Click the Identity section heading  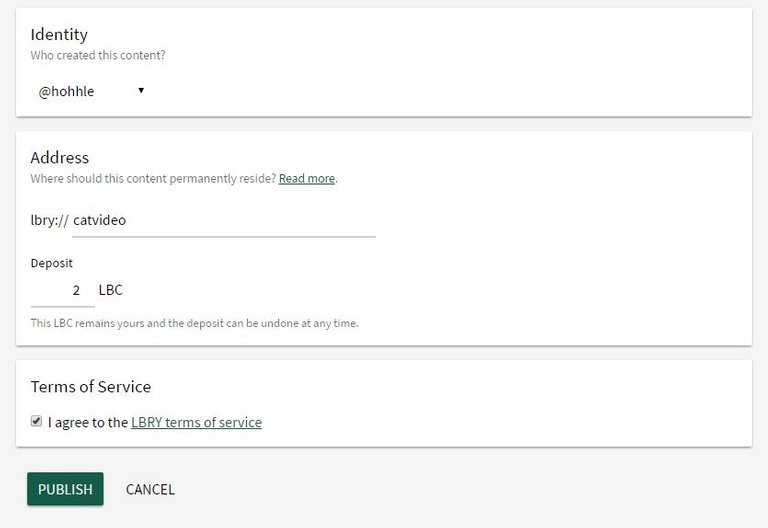pos(60,34)
